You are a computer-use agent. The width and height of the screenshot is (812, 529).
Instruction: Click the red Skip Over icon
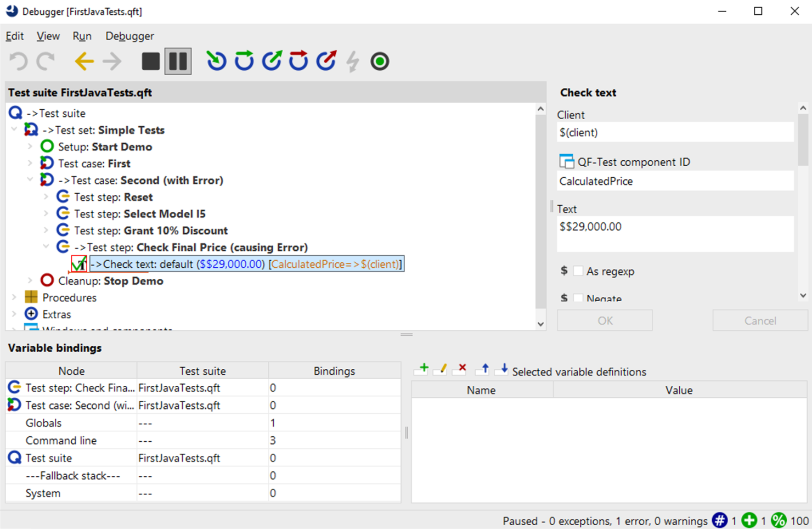pyautogui.click(x=298, y=61)
